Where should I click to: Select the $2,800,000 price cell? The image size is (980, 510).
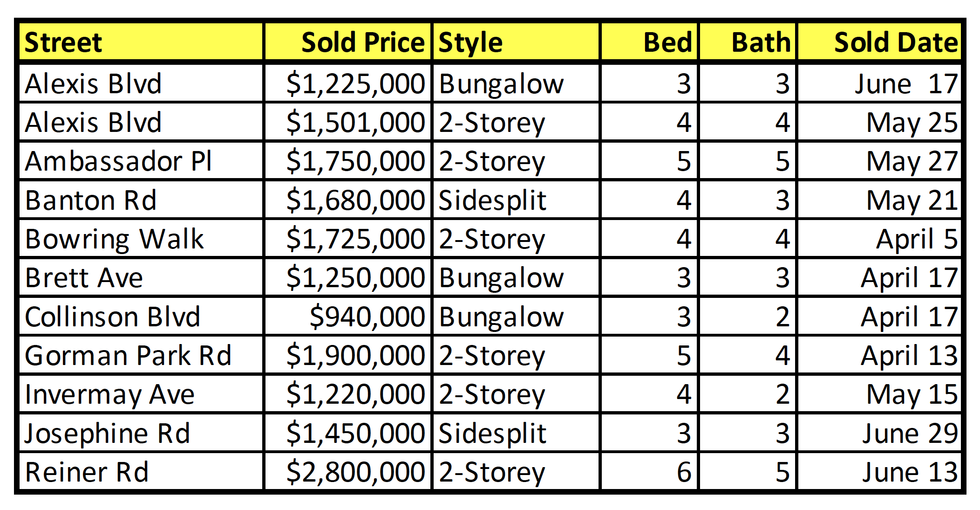click(x=348, y=471)
